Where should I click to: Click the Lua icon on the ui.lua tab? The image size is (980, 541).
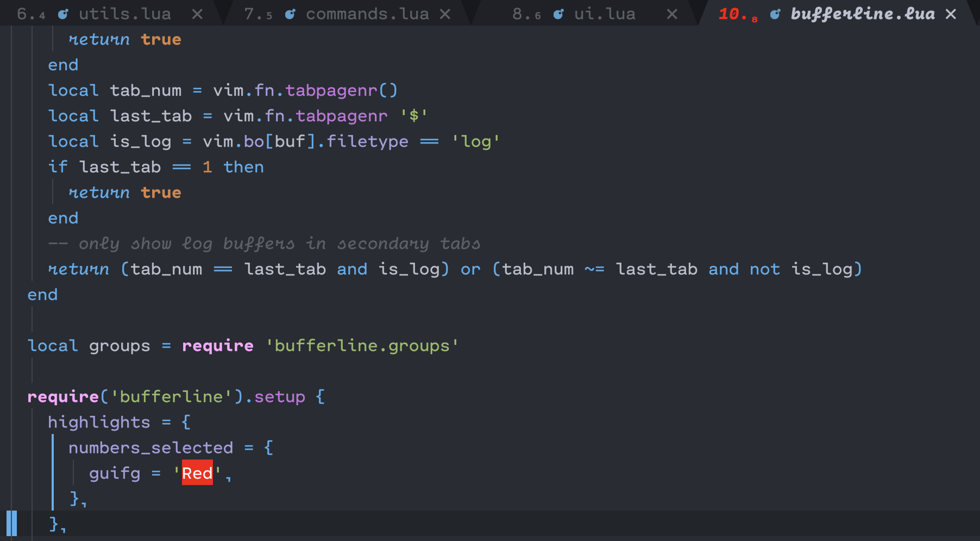[x=558, y=14]
